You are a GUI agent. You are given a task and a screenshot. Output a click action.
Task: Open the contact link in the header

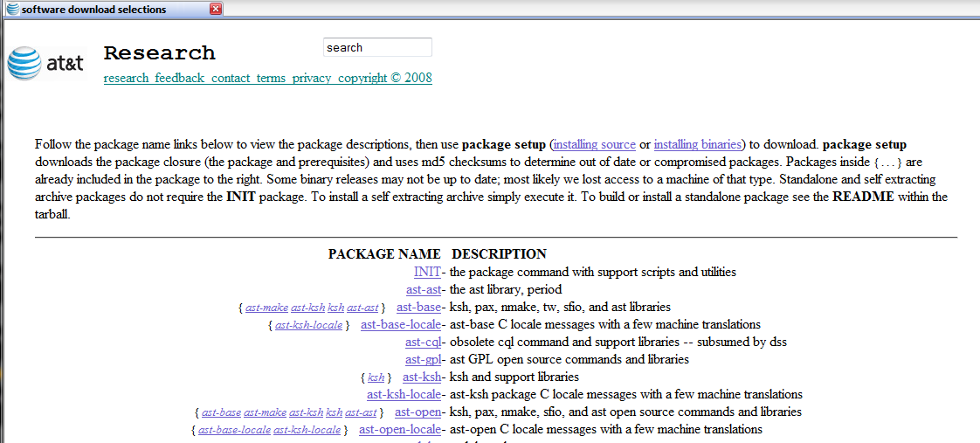(x=231, y=78)
